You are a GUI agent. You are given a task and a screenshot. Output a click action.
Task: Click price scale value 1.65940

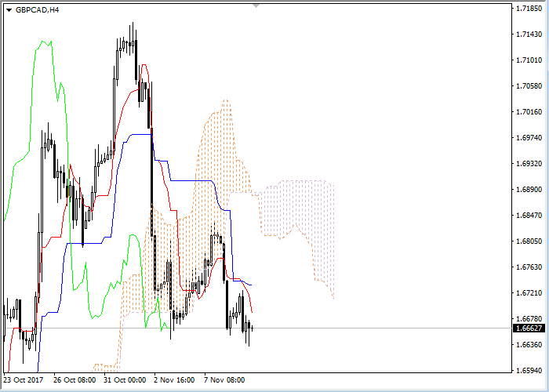click(x=529, y=370)
